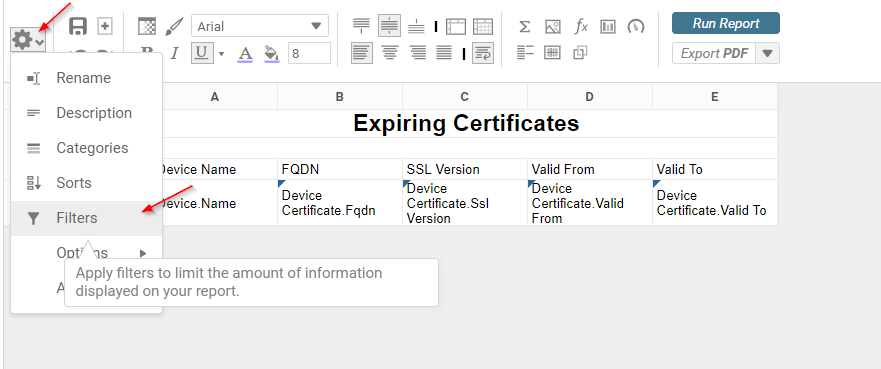Click the Expiring Certificates title cell
881x369 pixels.
coord(466,124)
